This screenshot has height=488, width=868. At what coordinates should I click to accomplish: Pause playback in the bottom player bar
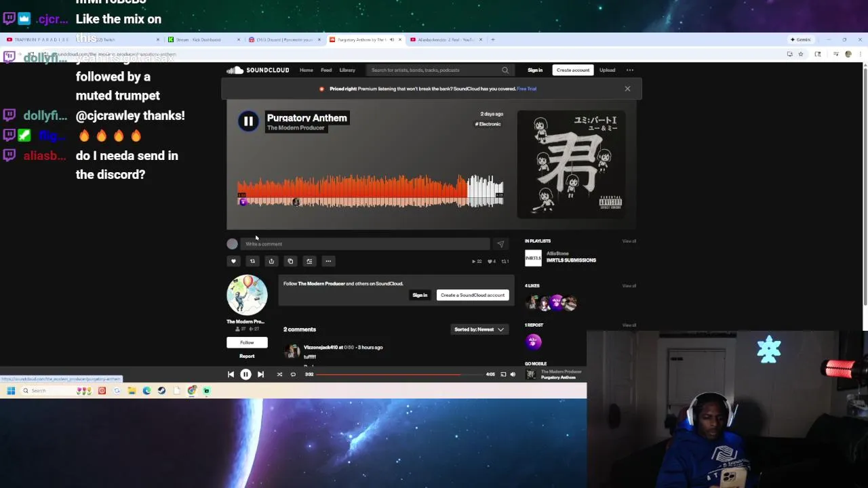[x=245, y=374]
